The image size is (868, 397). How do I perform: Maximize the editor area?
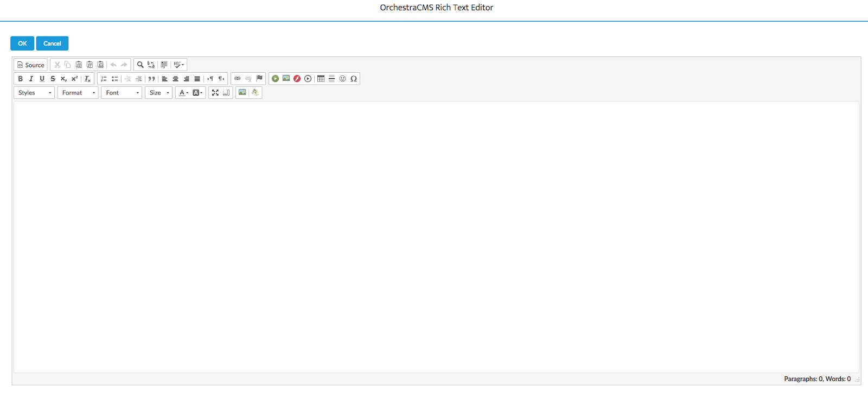[x=215, y=93]
